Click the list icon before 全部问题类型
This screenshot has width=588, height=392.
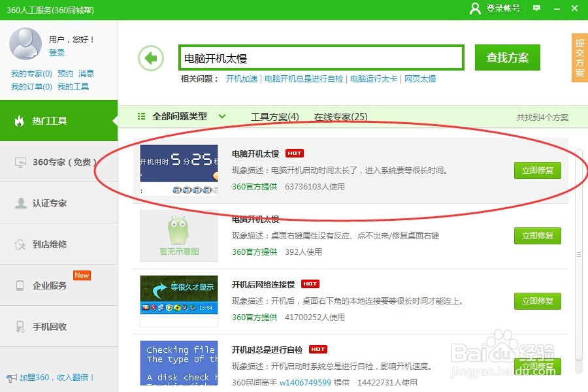coord(141,117)
